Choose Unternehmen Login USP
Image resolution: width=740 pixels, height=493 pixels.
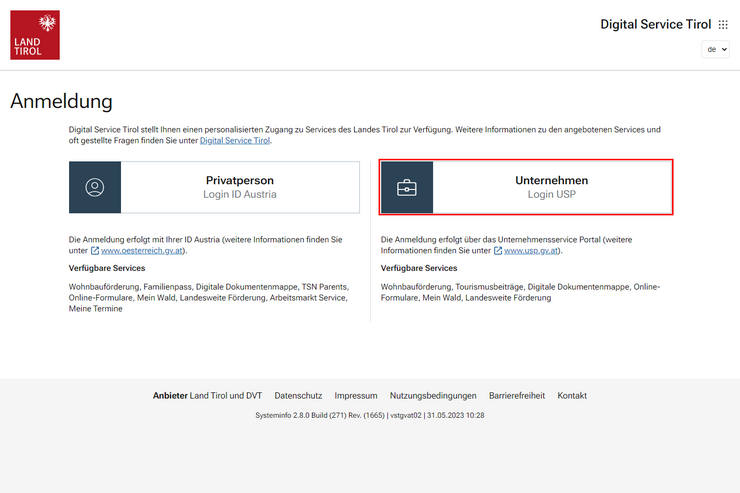click(551, 187)
